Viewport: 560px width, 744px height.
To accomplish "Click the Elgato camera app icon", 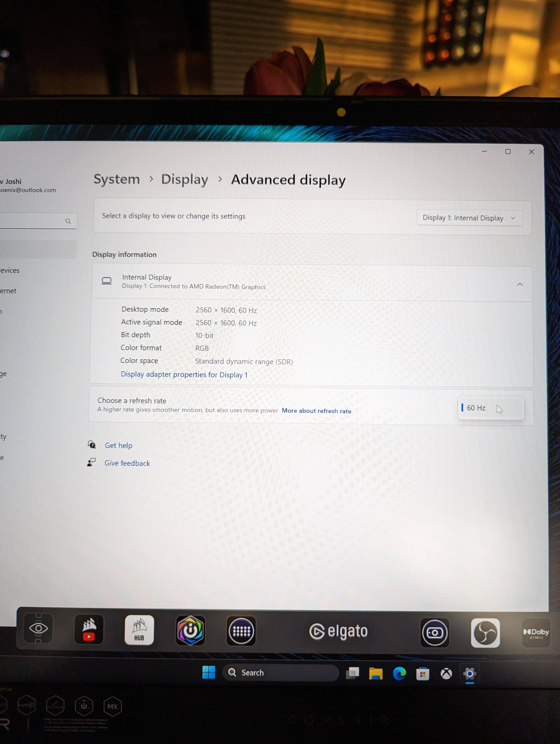I will tap(434, 632).
